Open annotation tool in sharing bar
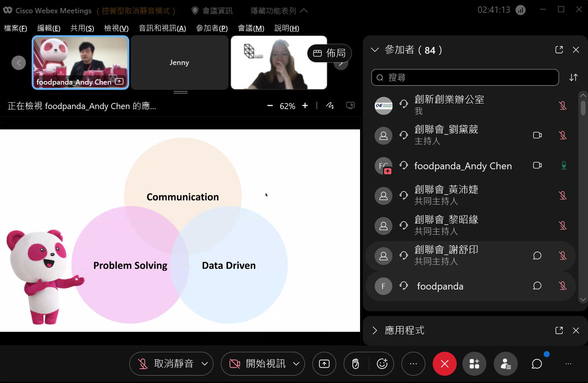Viewport: 588px width, 383px height. [330, 105]
